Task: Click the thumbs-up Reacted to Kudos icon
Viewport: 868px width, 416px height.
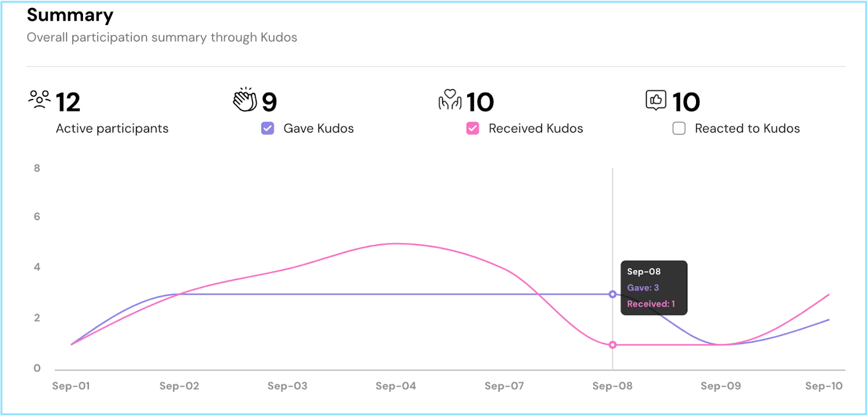Action: point(656,100)
